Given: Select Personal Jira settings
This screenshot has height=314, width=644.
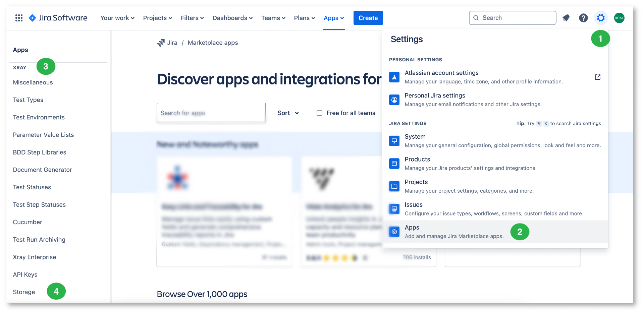Looking at the screenshot, I should 495,100.
